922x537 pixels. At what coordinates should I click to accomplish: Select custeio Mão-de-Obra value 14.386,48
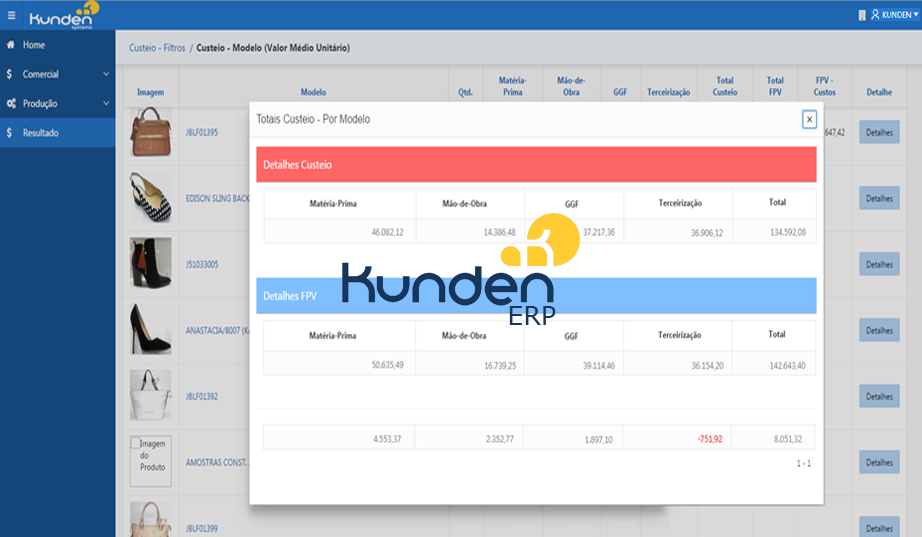click(x=499, y=232)
